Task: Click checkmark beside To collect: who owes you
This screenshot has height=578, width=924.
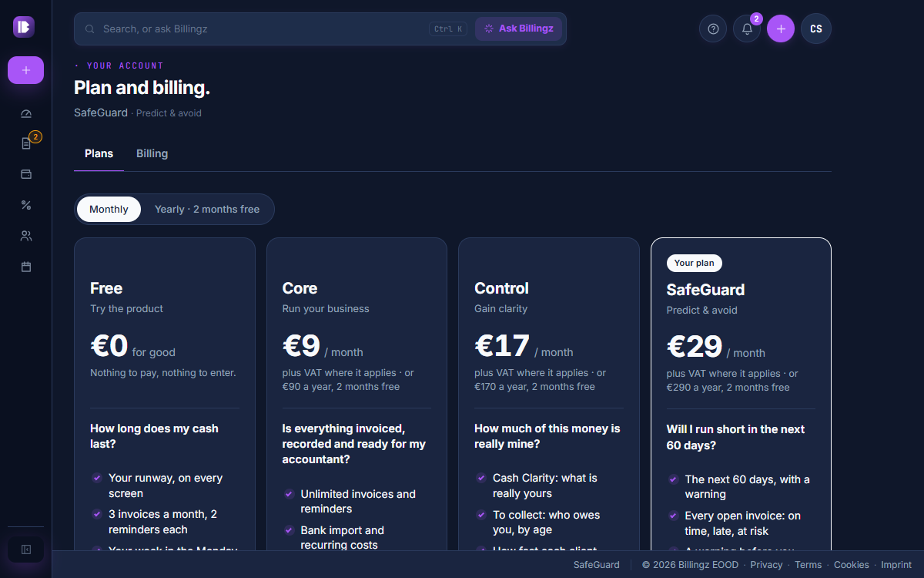Action: (481, 515)
